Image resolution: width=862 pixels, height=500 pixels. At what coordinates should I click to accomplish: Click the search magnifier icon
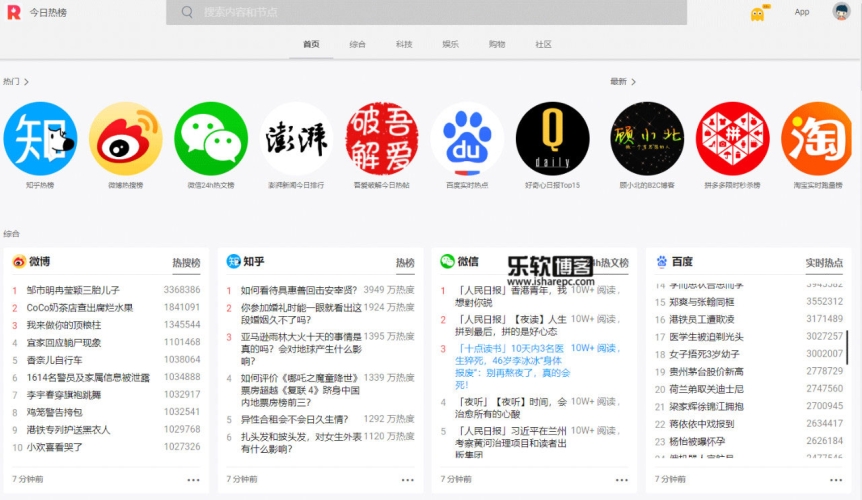point(187,12)
